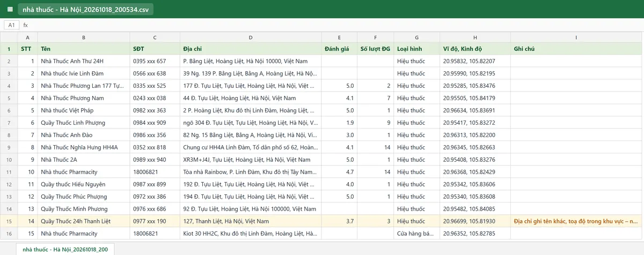Screen dimensions: 644x255
Task: Select column E header
Action: 339,37
